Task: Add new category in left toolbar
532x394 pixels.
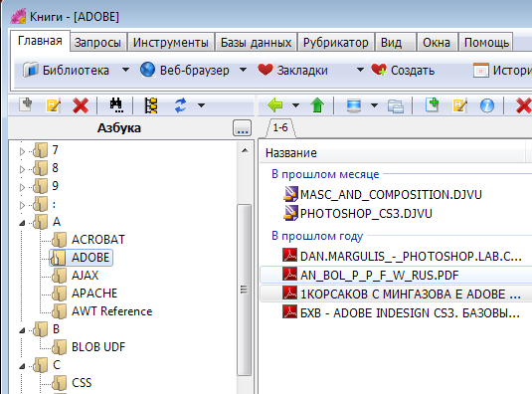Action: click(x=26, y=104)
